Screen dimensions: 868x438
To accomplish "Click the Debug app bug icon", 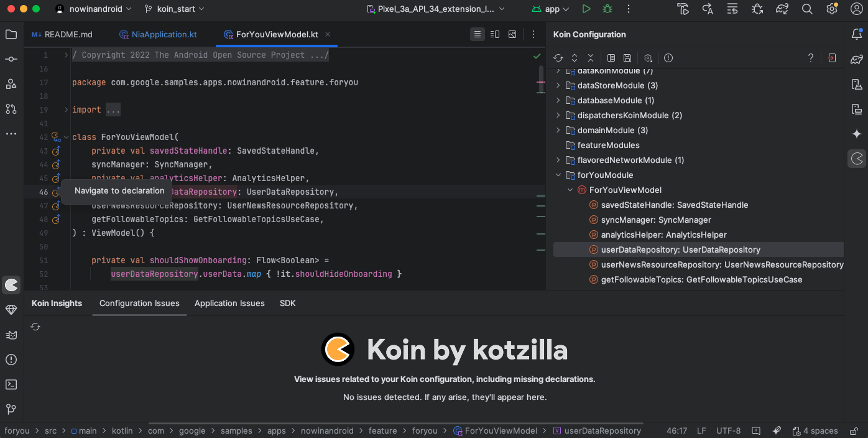I will (607, 9).
